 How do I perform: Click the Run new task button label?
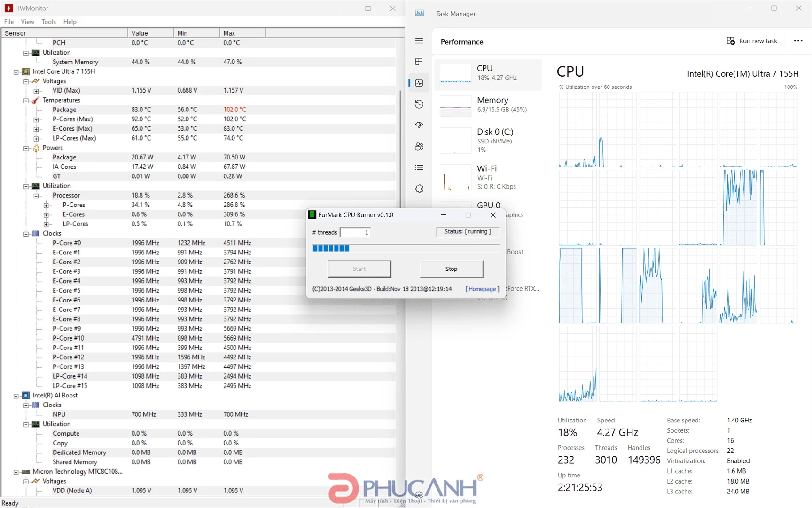(758, 41)
